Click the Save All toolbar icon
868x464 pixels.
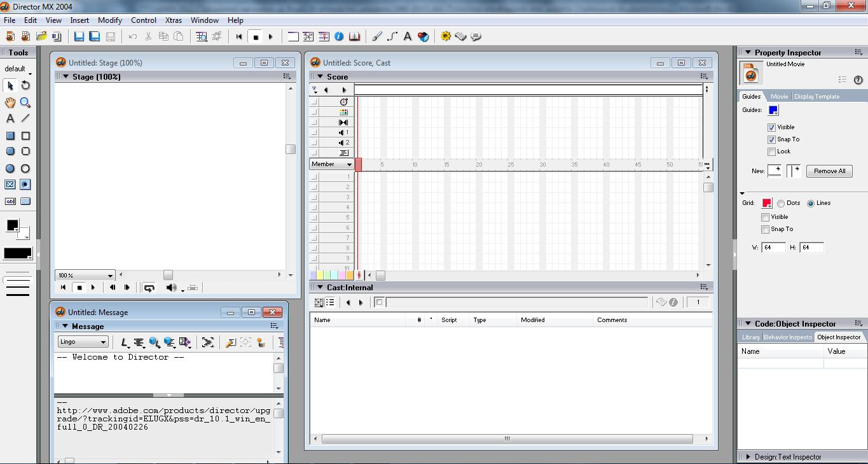tap(95, 36)
